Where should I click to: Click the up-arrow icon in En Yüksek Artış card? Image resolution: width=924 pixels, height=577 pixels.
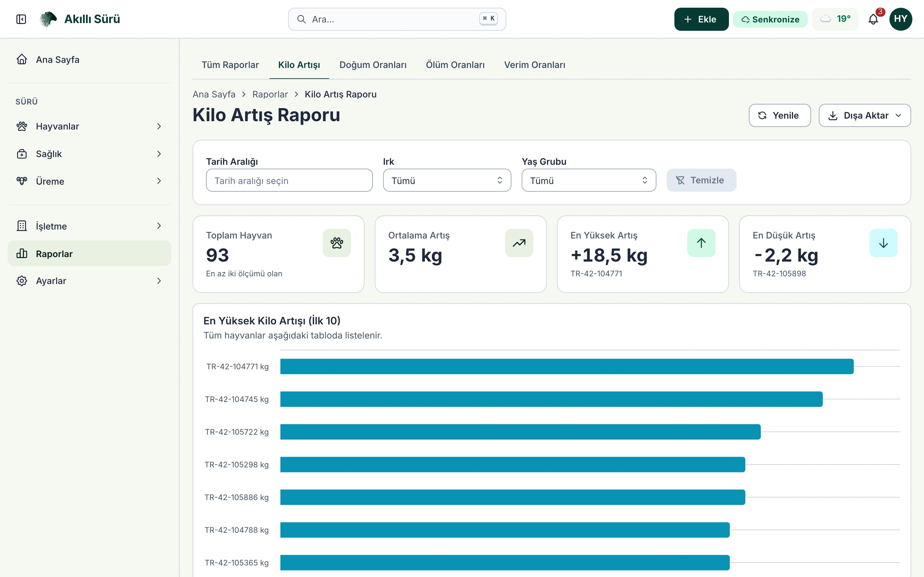(701, 243)
